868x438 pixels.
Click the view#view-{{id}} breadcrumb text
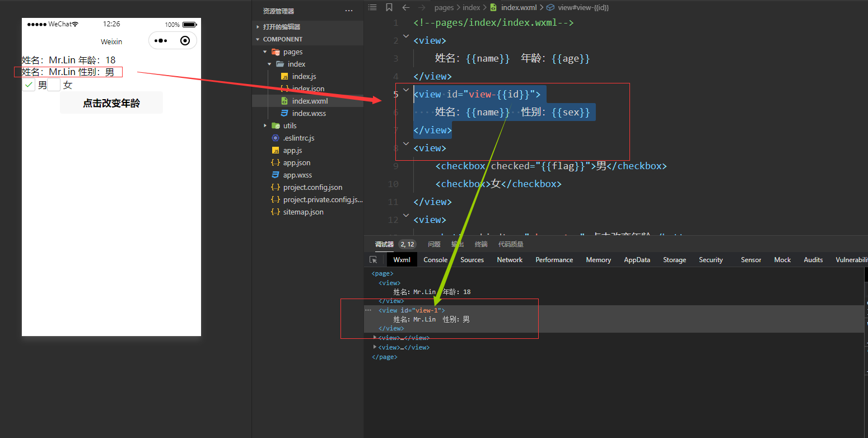click(x=584, y=7)
